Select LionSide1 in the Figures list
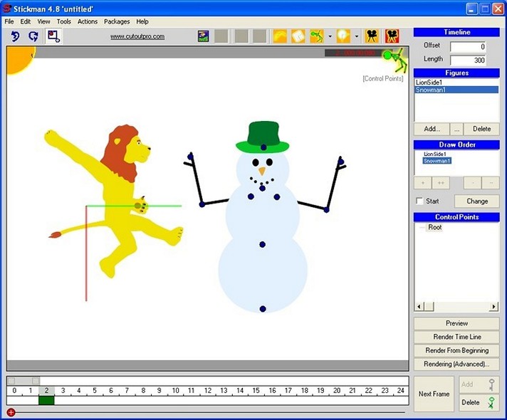 coord(456,83)
